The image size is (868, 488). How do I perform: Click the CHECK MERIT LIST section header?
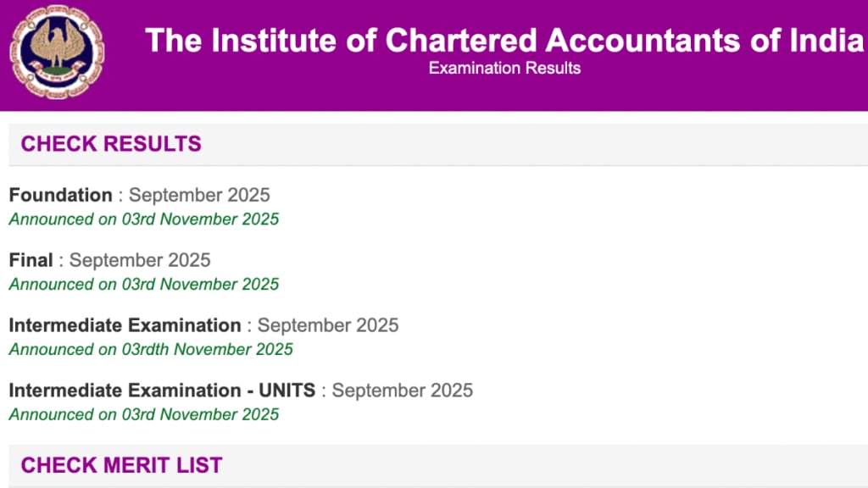pos(121,464)
